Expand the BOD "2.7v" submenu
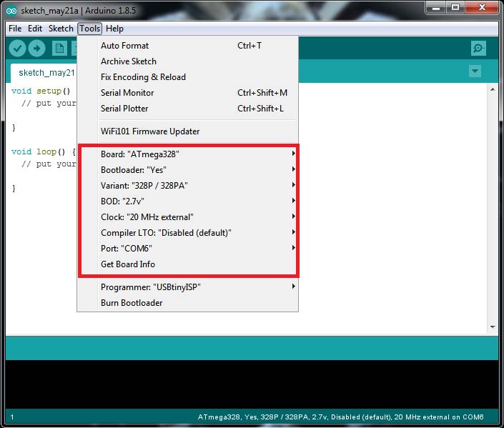The width and height of the screenshot is (504, 428). (188, 201)
